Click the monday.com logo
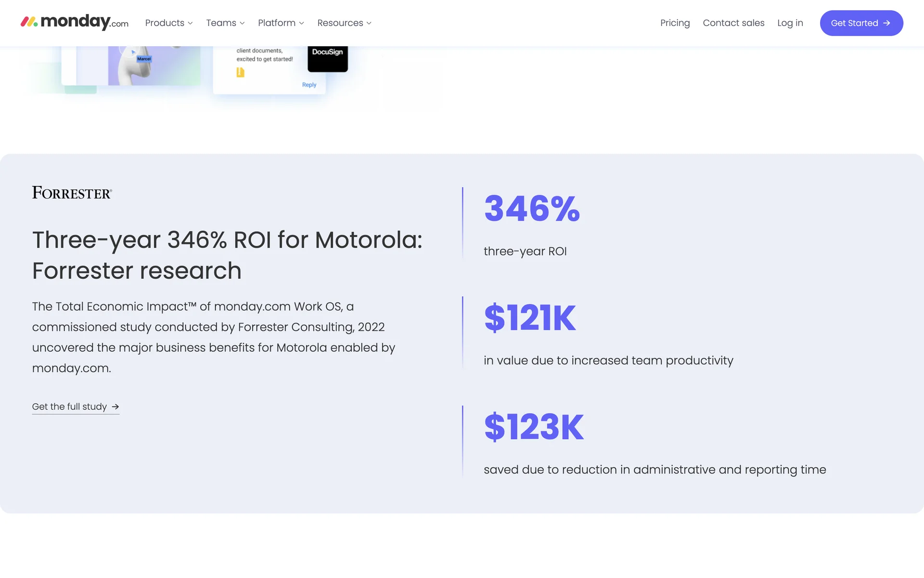The height and width of the screenshot is (578, 924). tap(75, 23)
